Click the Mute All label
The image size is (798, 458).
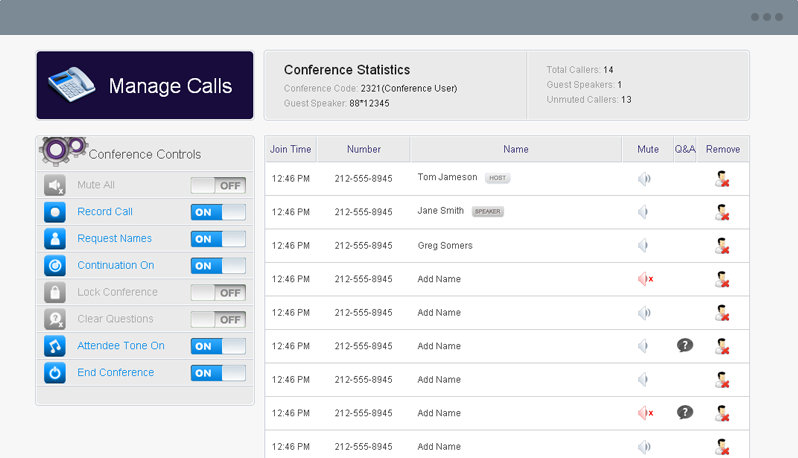pyautogui.click(x=96, y=185)
